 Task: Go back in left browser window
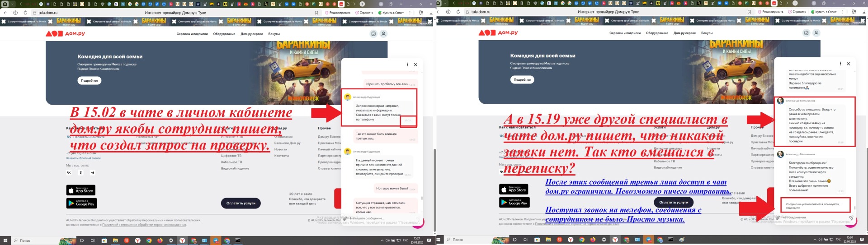point(5,13)
